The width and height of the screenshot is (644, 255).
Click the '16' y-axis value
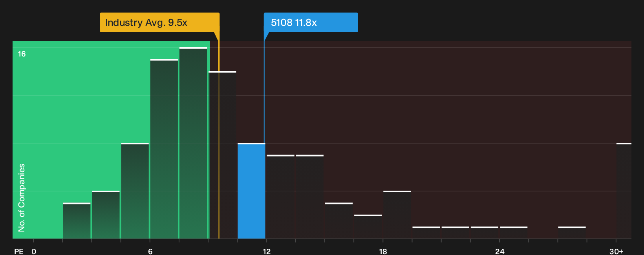pos(22,54)
